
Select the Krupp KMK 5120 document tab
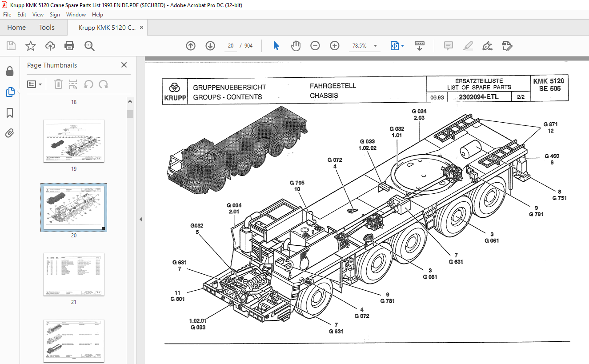107,28
